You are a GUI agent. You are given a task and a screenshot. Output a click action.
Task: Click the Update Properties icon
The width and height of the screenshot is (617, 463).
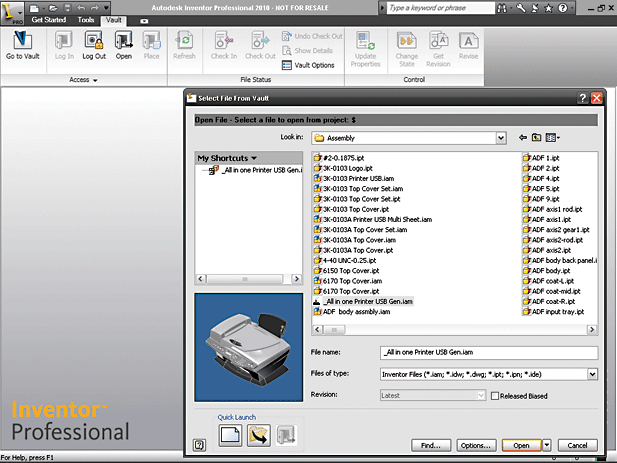(366, 41)
